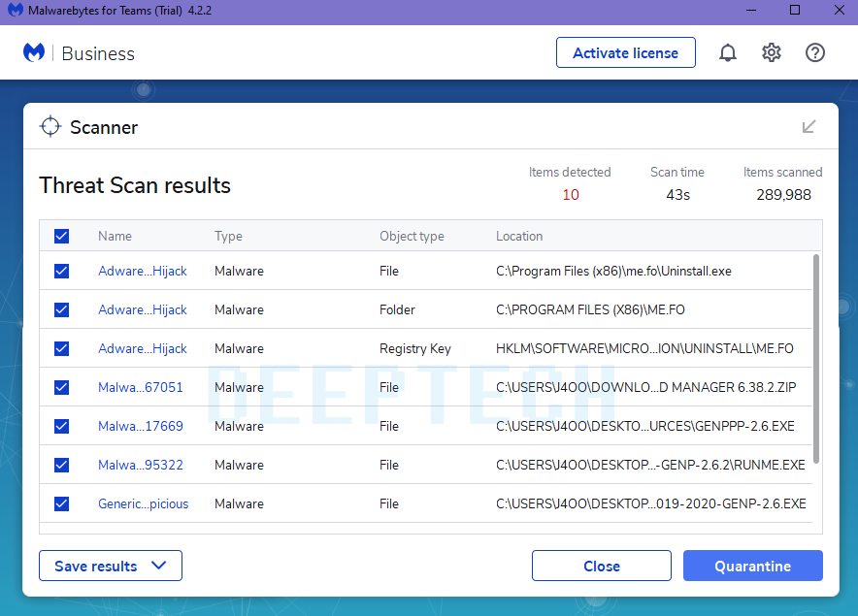The height and width of the screenshot is (616, 858).
Task: Click the results list vertical scrollbar
Action: (x=816, y=359)
